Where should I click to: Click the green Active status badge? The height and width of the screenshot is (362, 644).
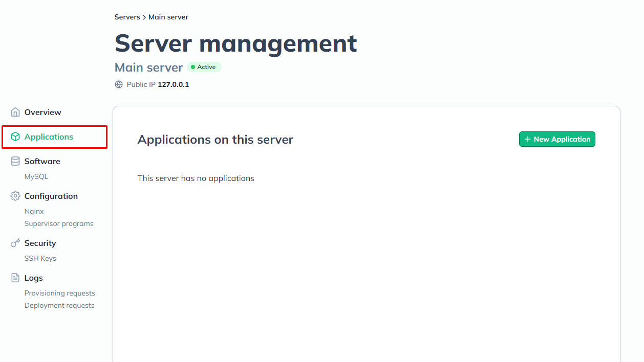tap(204, 67)
